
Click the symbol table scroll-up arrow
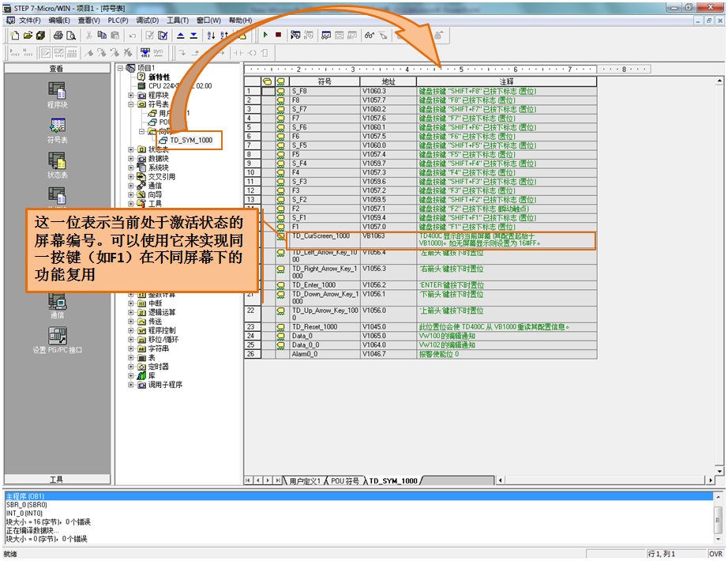pyautogui.click(x=719, y=81)
